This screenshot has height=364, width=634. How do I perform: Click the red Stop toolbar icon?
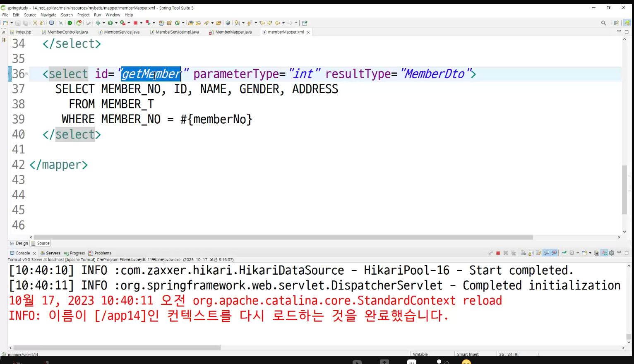135,23
